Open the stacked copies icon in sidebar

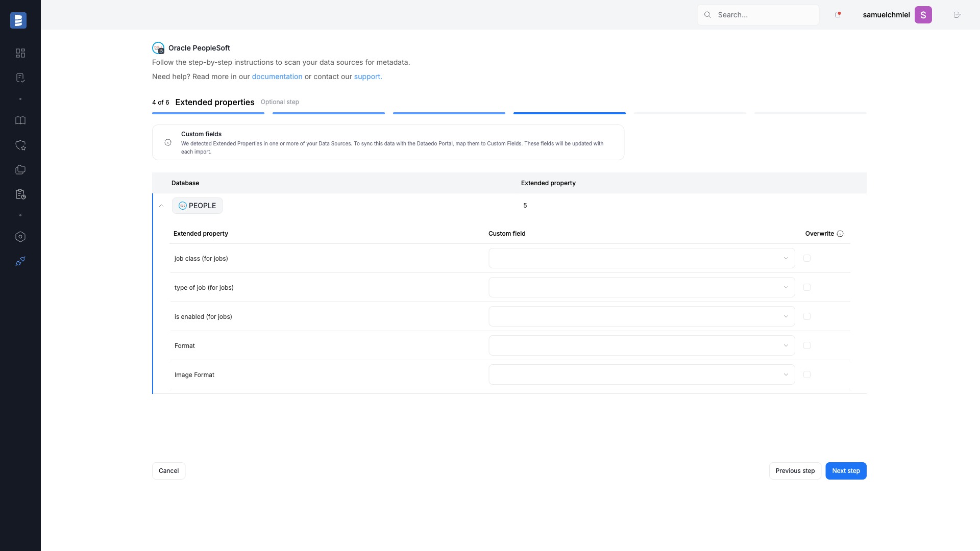(20, 170)
